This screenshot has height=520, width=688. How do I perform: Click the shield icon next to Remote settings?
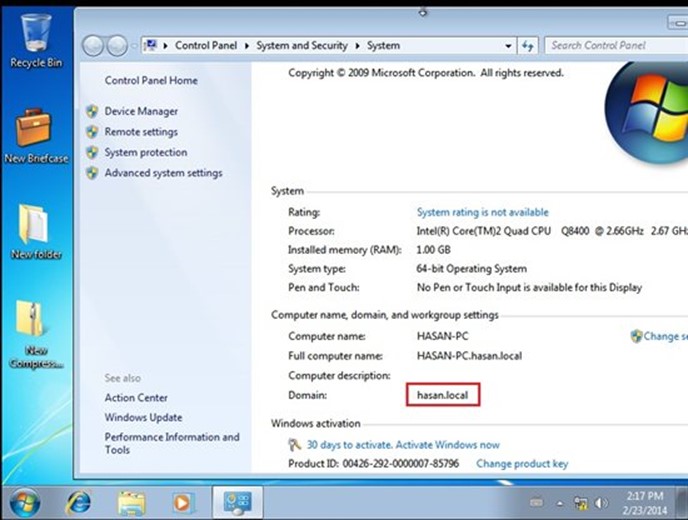pos(92,132)
